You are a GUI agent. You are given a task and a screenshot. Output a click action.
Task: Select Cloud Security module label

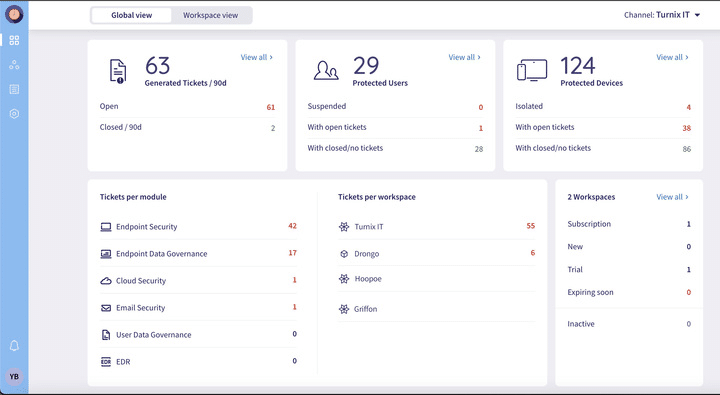[x=141, y=281]
